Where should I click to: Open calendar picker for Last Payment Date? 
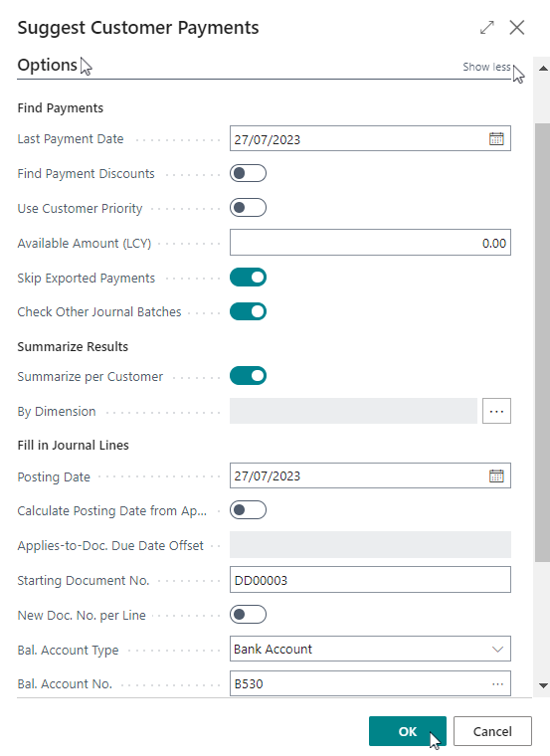(x=496, y=139)
